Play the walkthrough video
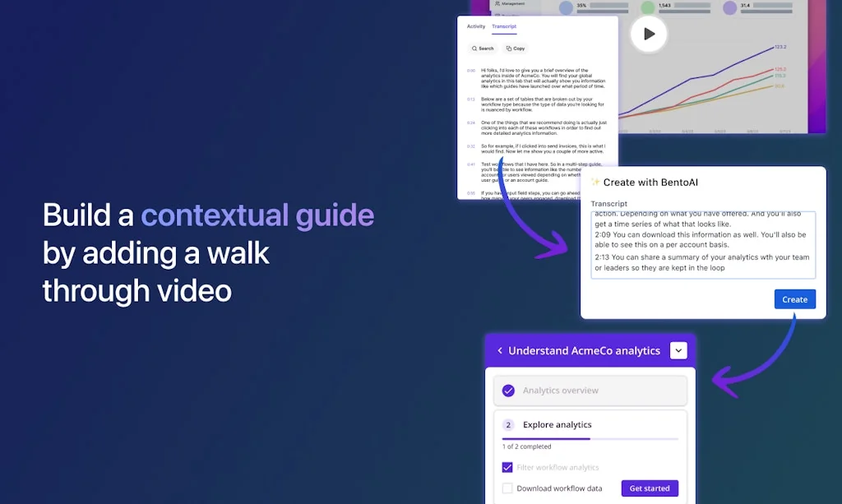Screen dimensions: 842x504 649,34
